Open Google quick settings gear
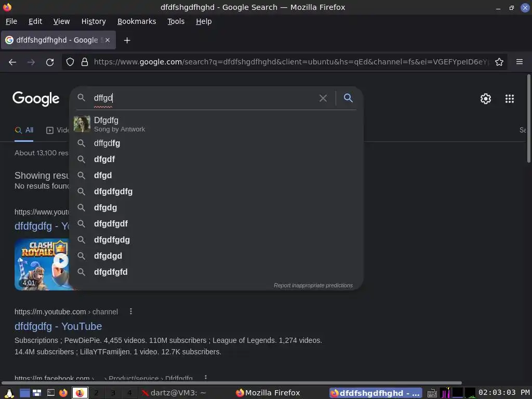This screenshot has width=532, height=399. click(x=486, y=99)
